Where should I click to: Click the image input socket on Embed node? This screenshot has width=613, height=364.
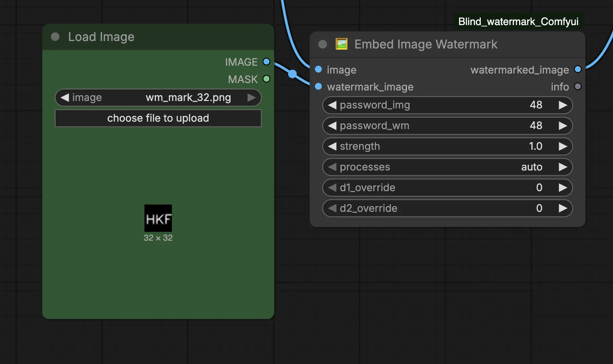pos(318,69)
